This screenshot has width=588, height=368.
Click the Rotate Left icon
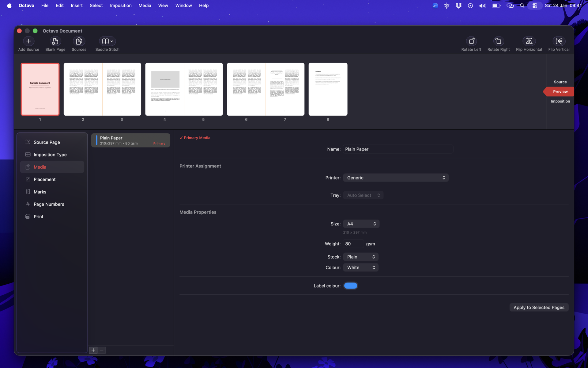[x=471, y=41]
